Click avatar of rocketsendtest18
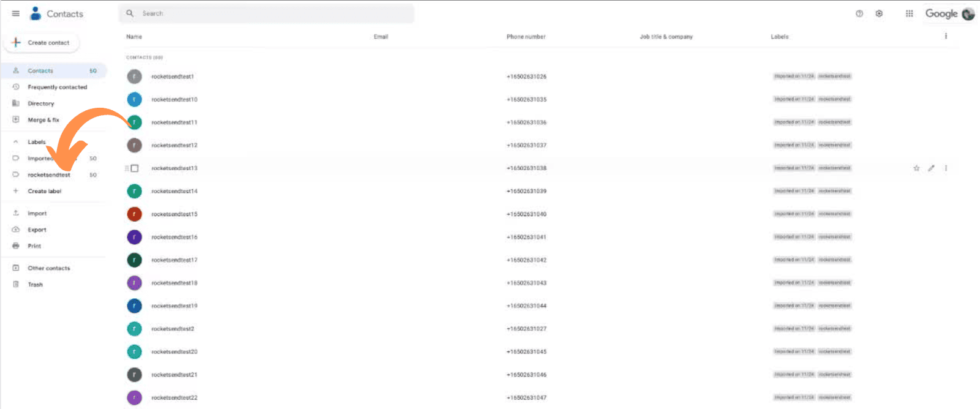980x409 pixels. [x=134, y=283]
